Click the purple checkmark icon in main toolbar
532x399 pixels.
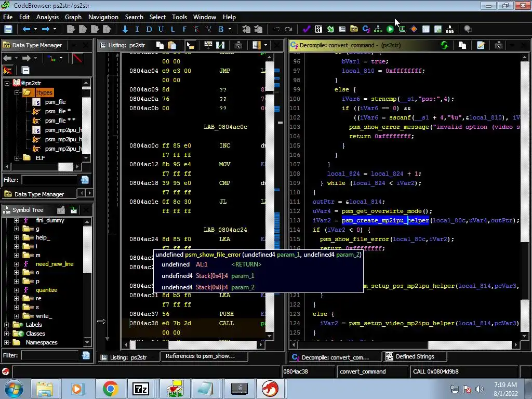pos(307,29)
